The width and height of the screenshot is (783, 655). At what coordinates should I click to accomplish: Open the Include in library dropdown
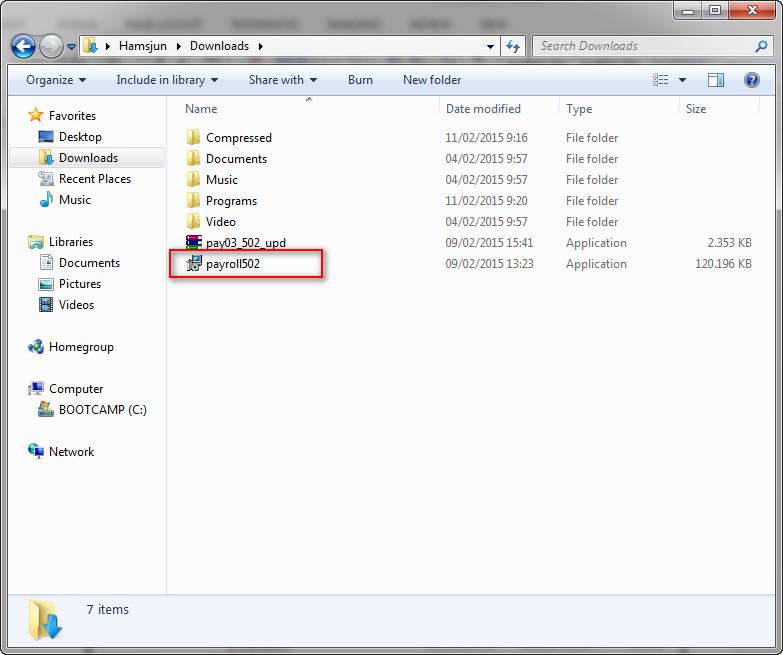click(167, 80)
